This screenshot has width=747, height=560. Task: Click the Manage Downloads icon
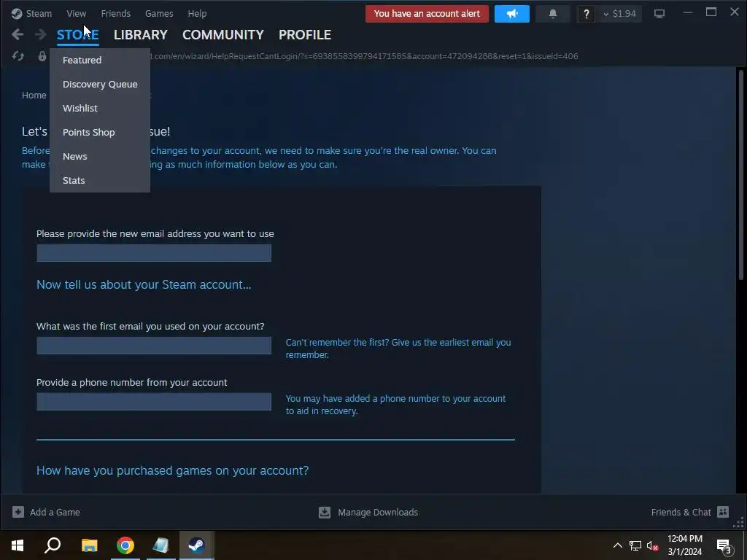coord(325,513)
